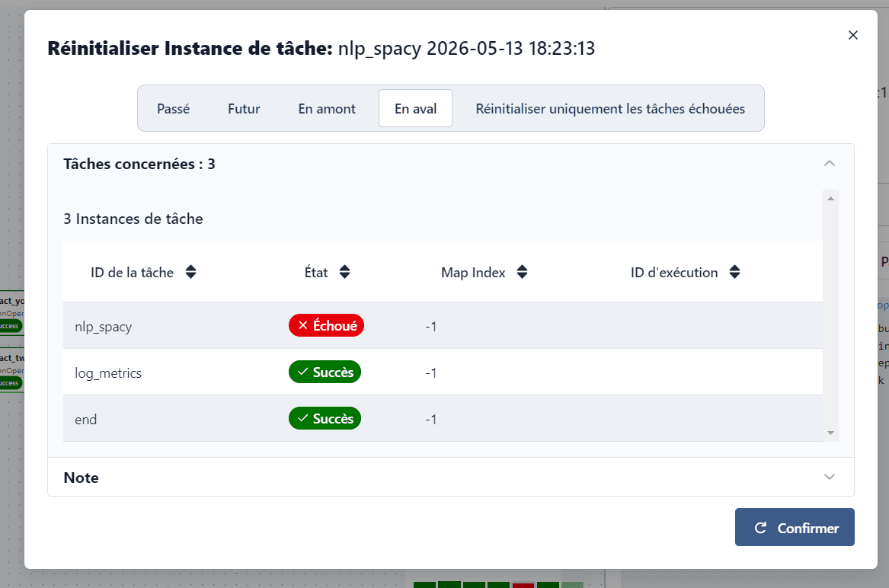
Task: Select the nlp_spacy task row name
Action: pos(103,328)
